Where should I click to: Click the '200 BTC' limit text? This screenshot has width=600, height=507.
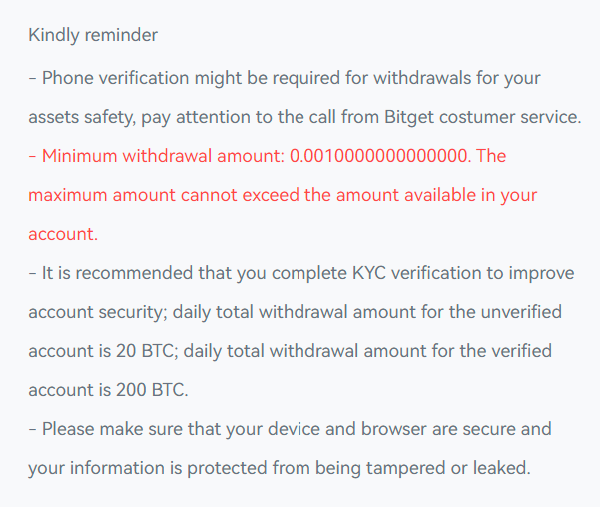coord(151,390)
